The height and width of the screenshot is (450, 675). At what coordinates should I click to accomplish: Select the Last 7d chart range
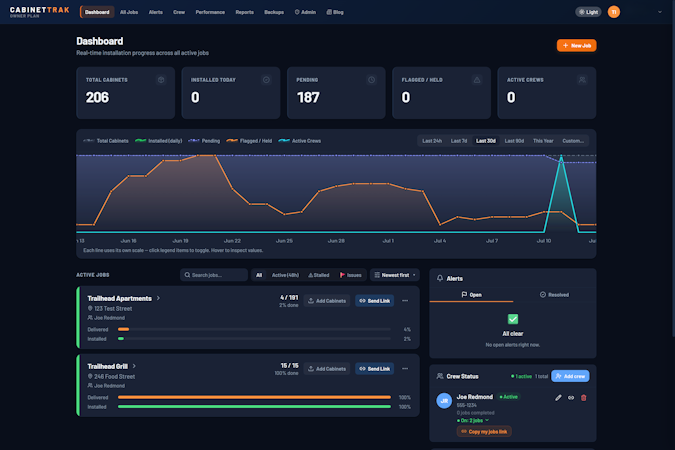pos(459,141)
